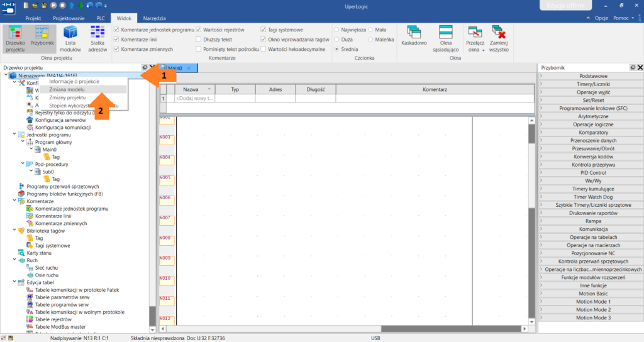Close the Przybornik panel with X
This screenshot has width=644, height=342.
pyautogui.click(x=640, y=67)
